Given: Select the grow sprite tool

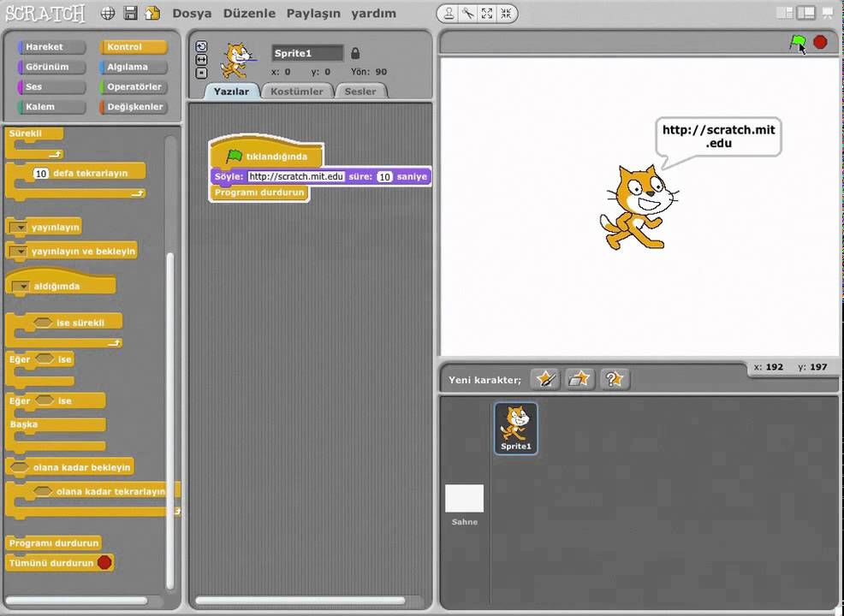Looking at the screenshot, I should tap(487, 14).
